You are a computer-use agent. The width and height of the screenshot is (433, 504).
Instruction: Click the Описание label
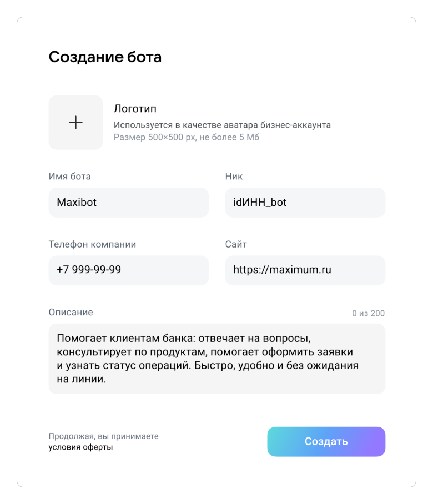(71, 312)
